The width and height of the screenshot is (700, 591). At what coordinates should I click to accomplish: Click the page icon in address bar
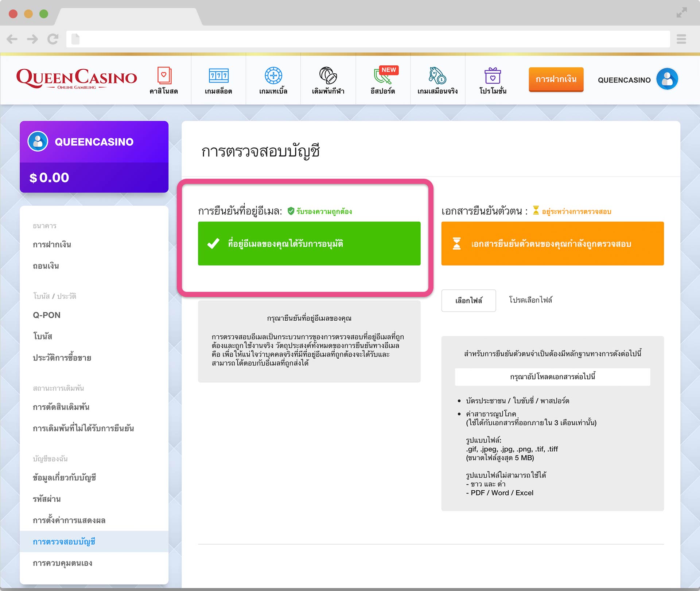75,39
